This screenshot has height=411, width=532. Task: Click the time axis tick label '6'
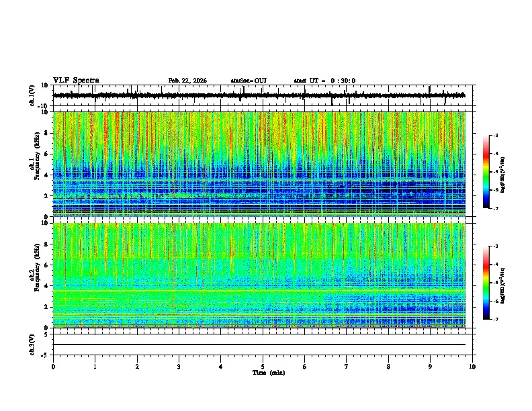tap(305, 367)
